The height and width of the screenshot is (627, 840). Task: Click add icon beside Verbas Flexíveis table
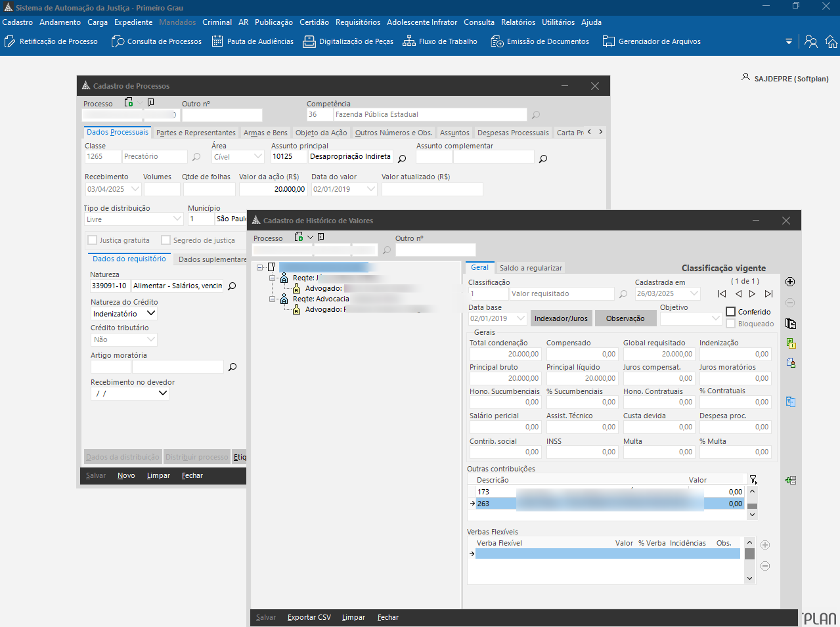(x=765, y=545)
